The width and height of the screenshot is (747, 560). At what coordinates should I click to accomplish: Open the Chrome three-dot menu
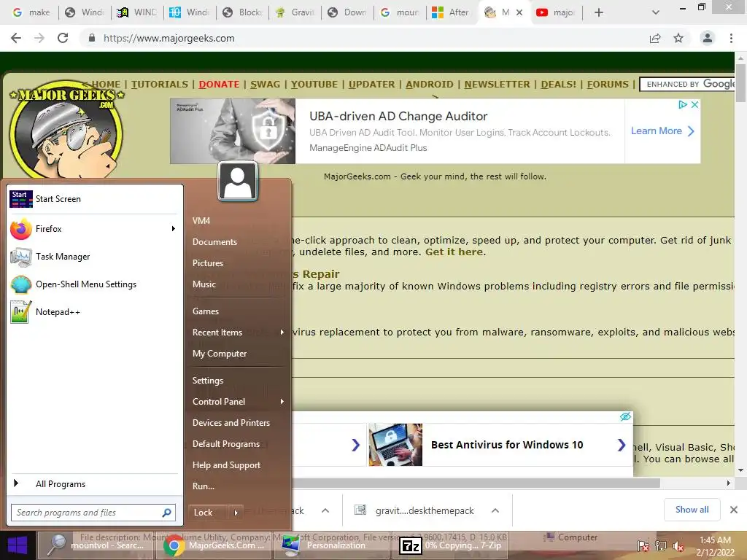click(x=731, y=38)
